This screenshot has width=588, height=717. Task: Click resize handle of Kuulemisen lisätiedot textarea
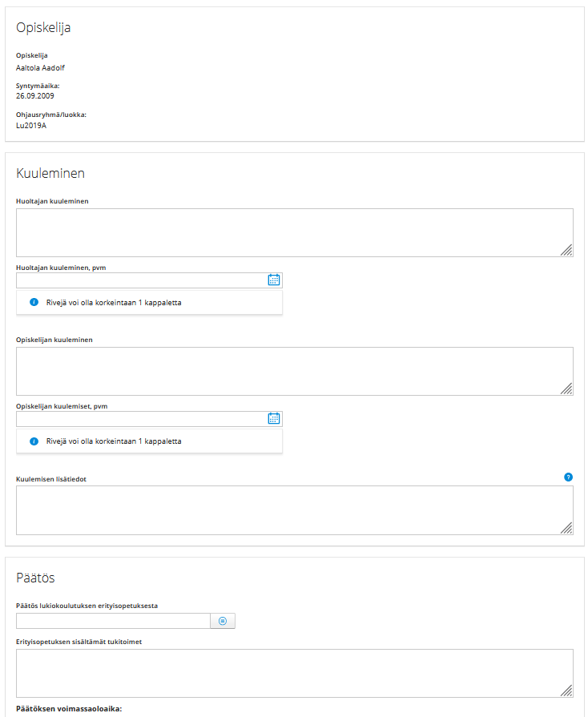pos(566,528)
